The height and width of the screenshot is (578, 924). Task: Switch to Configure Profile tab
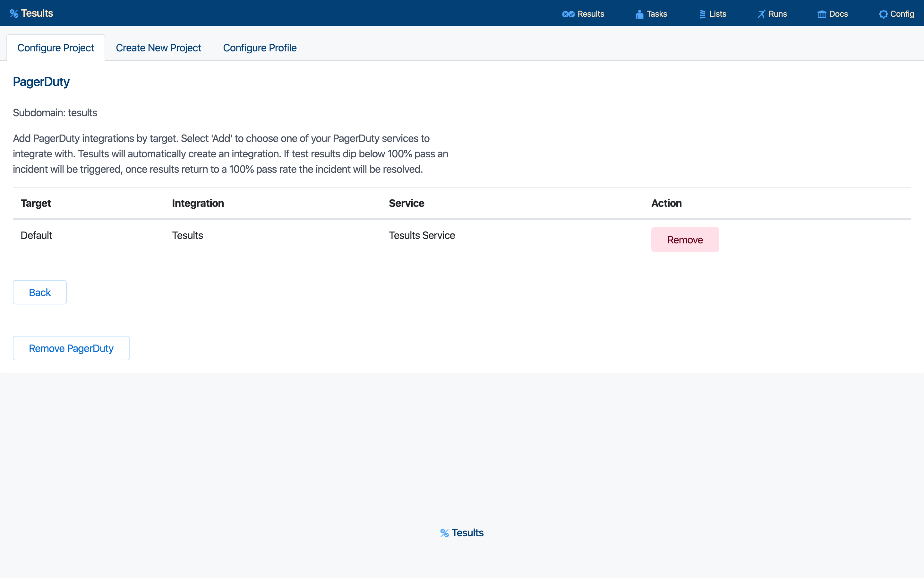click(x=260, y=48)
